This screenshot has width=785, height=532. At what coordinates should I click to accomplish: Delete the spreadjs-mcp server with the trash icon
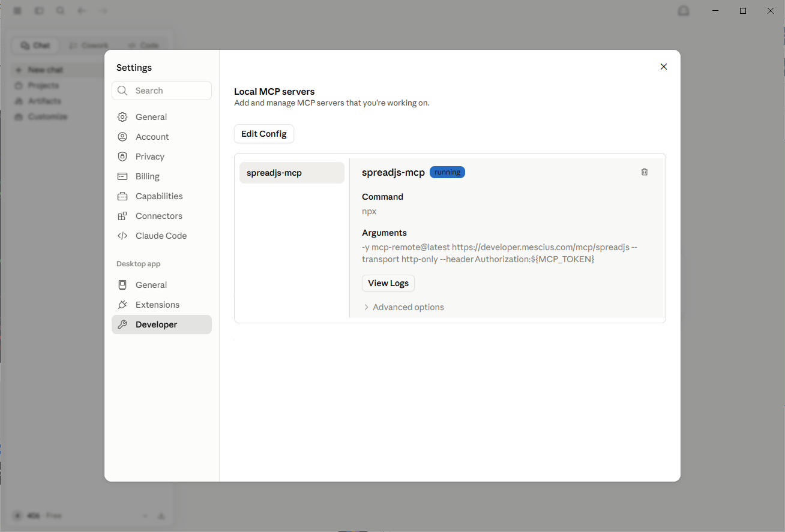pos(645,172)
